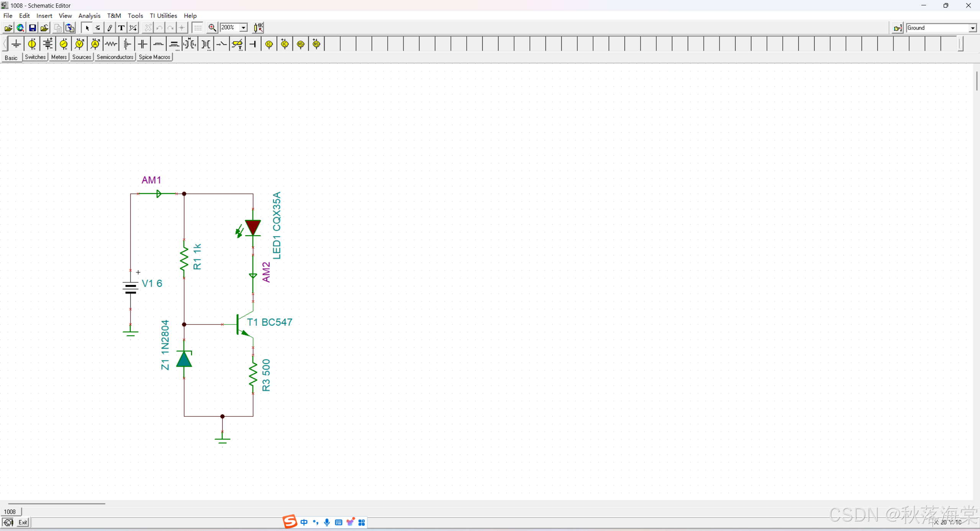The height and width of the screenshot is (531, 980).
Task: Select the Text tool icon
Action: [121, 28]
